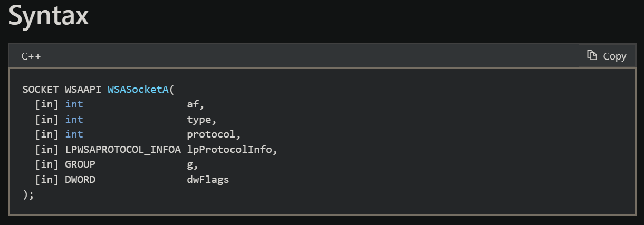Click the WSASocketA function name

pyautogui.click(x=138, y=89)
